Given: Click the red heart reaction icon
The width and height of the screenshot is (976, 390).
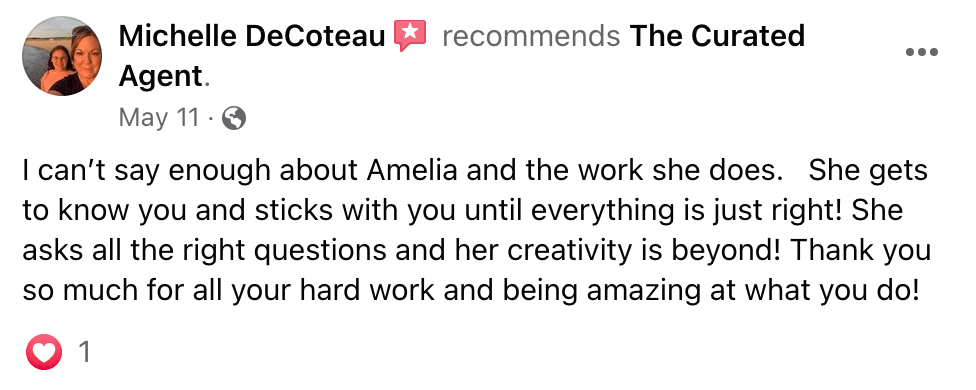Looking at the screenshot, I should tap(44, 352).
